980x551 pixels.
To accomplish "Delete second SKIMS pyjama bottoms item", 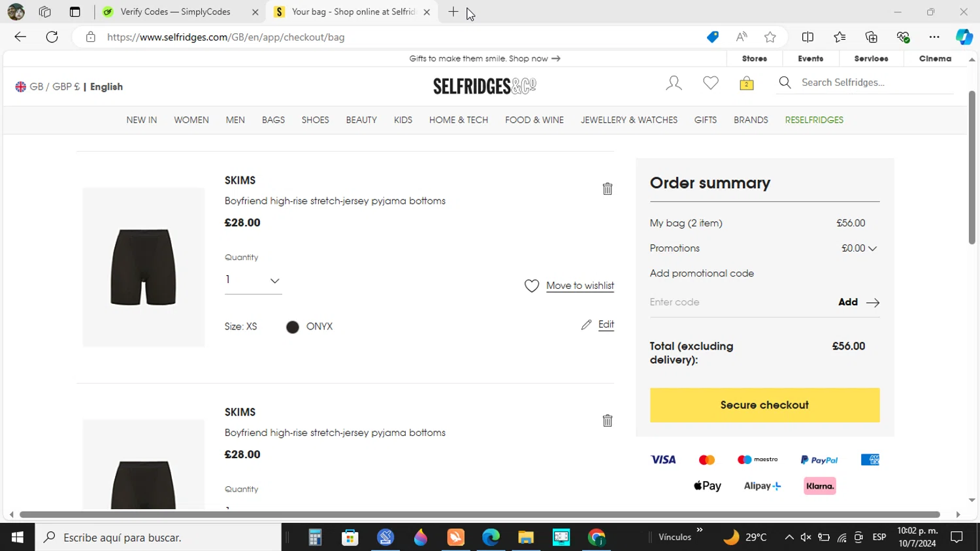I will pyautogui.click(x=608, y=421).
